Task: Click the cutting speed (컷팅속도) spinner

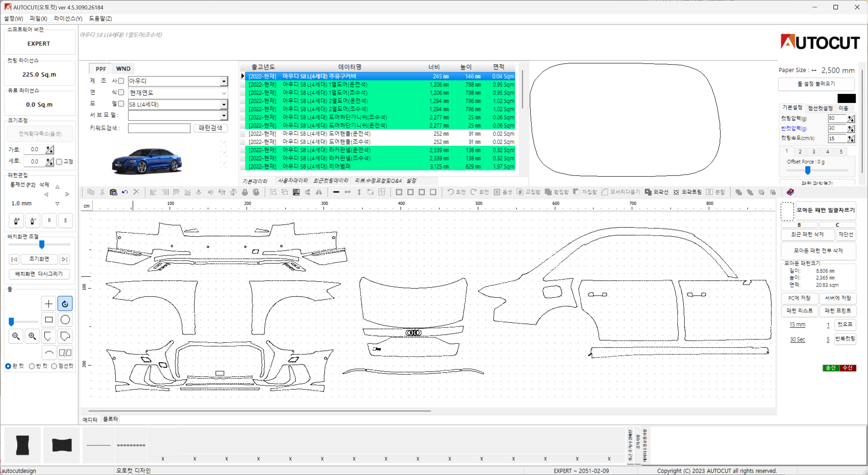Action: [x=851, y=138]
